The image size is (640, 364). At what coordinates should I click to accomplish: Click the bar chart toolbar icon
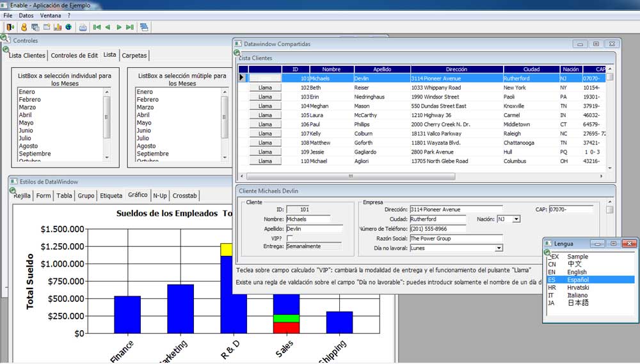pos(57,27)
